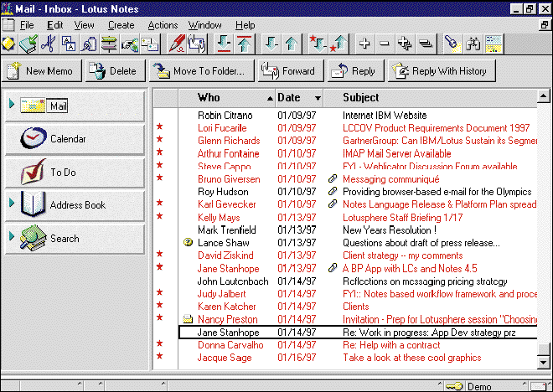Click the Subject column header

coord(431,98)
